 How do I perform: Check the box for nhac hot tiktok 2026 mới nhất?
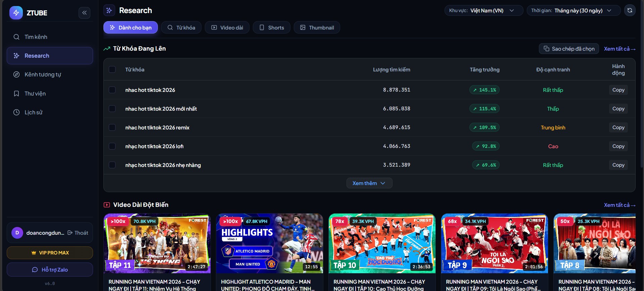click(112, 109)
